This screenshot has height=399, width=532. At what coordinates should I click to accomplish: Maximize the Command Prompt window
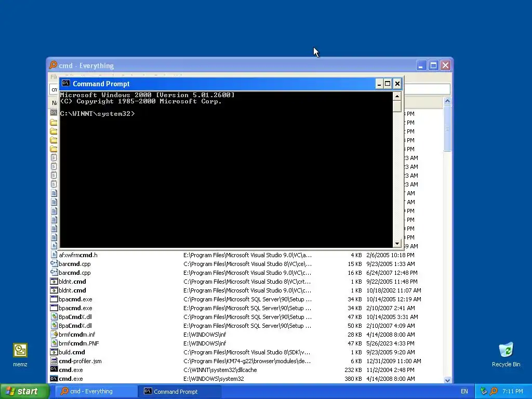[x=388, y=84]
